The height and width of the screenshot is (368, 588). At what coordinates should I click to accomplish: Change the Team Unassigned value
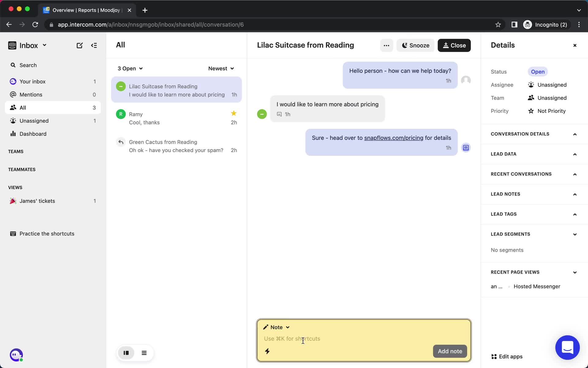click(x=547, y=98)
